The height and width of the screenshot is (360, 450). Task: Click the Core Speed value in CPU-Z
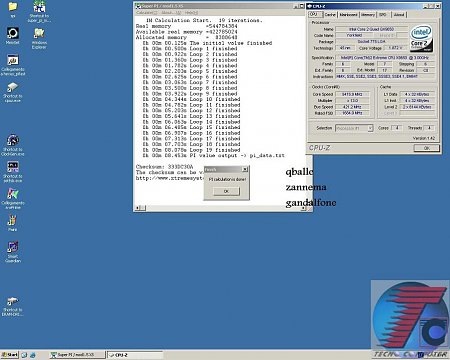click(352, 94)
